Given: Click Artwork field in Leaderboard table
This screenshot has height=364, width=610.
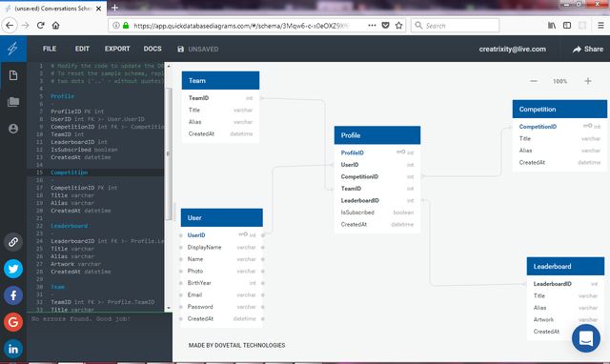Looking at the screenshot, I should point(565,319).
